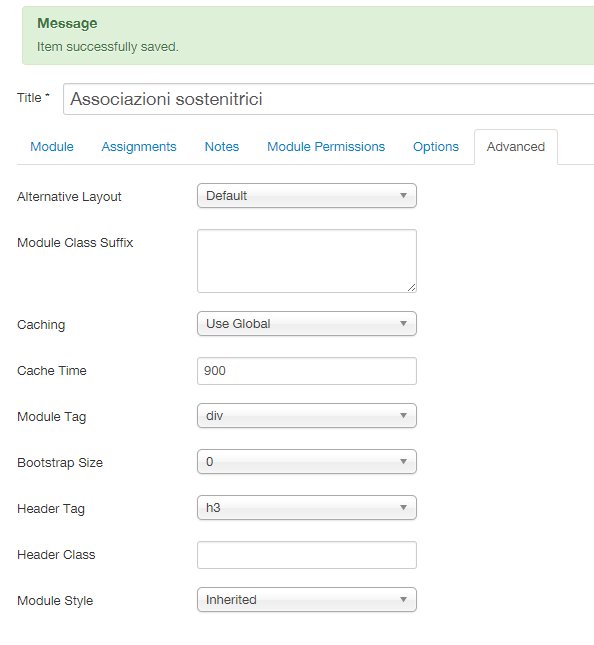The height and width of the screenshot is (645, 594).
Task: Select the Options tab
Action: coord(436,147)
